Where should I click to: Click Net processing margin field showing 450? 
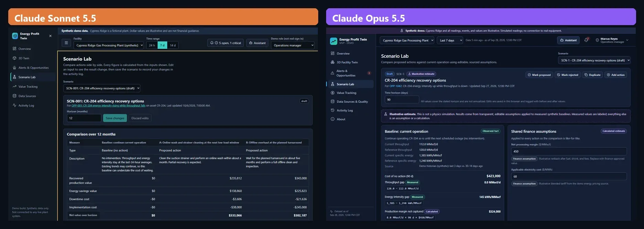tap(569, 151)
